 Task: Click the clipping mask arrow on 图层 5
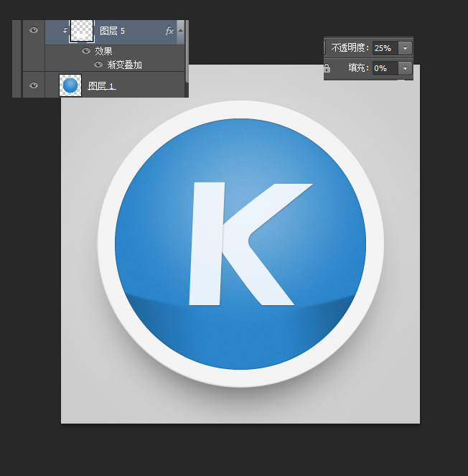tap(65, 31)
